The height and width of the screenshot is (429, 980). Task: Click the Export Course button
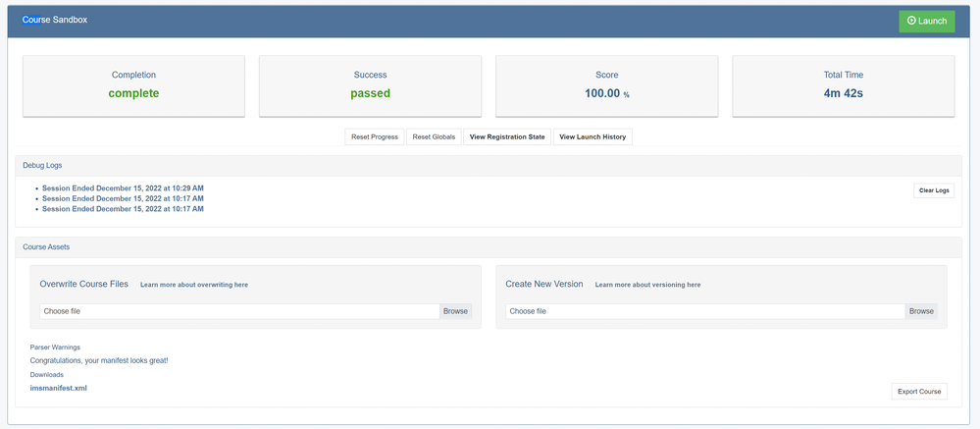pos(919,392)
